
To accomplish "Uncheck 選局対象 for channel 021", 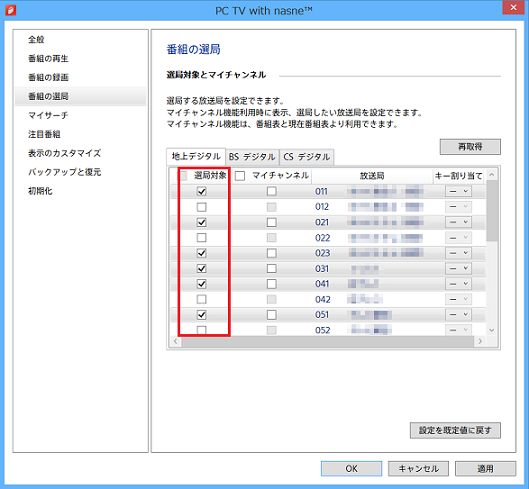I will 201,222.
